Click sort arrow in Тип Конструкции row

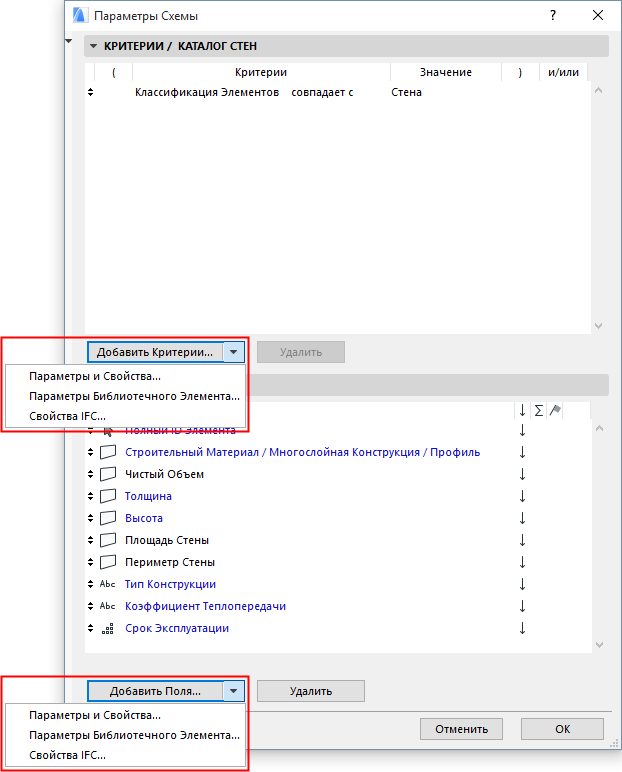coord(523,584)
